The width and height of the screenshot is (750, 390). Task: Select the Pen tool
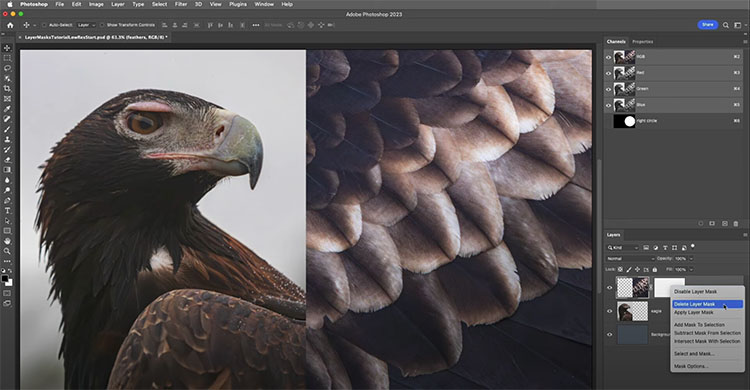7,201
